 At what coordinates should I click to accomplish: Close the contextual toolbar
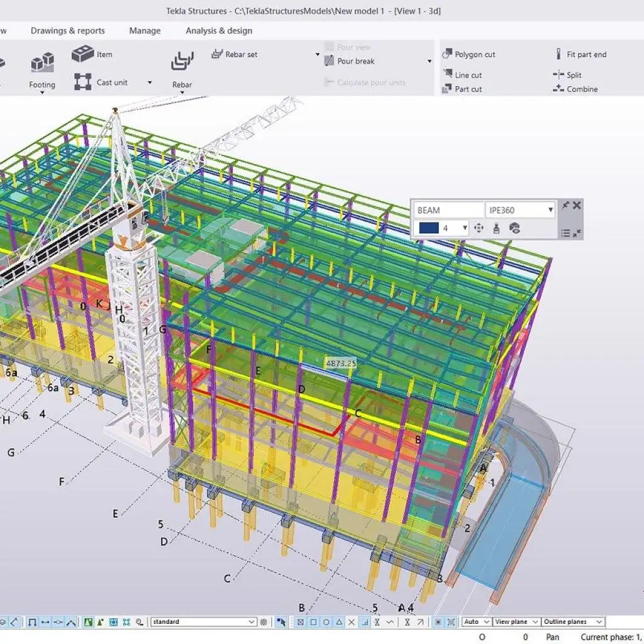[577, 205]
